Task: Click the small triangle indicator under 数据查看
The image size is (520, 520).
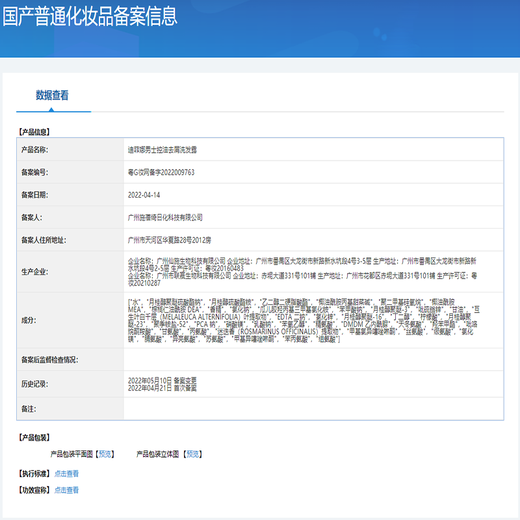Action: click(x=51, y=109)
